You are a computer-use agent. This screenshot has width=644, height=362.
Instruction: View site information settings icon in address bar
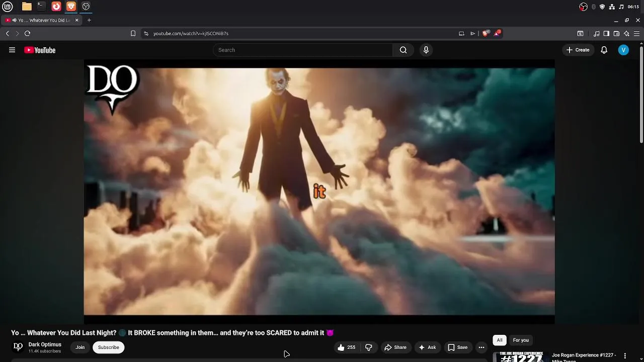pos(146,33)
